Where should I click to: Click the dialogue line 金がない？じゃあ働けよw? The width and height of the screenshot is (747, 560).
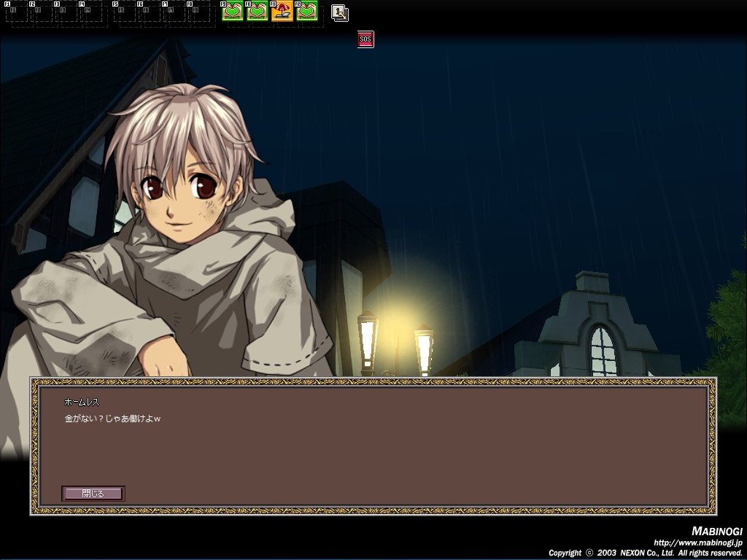point(112,419)
